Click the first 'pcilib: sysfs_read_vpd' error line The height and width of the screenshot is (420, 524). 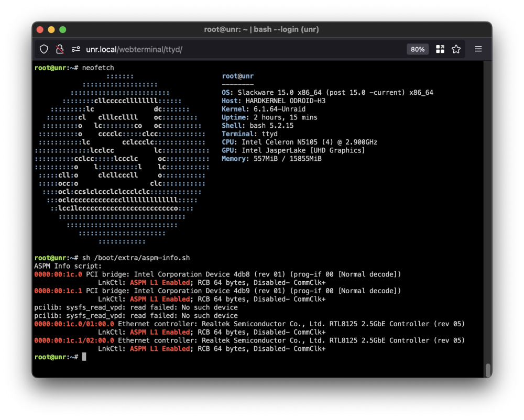click(136, 307)
